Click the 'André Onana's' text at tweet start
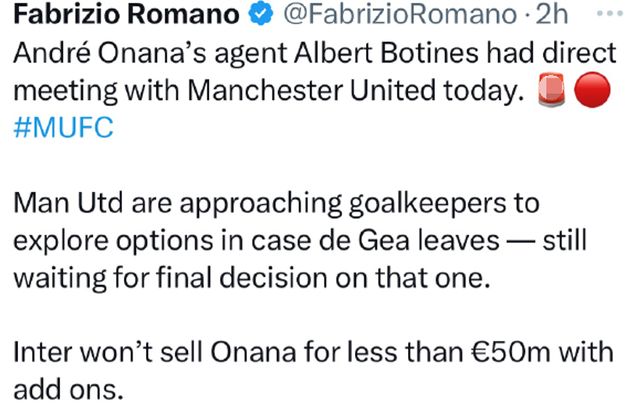 pos(110,53)
